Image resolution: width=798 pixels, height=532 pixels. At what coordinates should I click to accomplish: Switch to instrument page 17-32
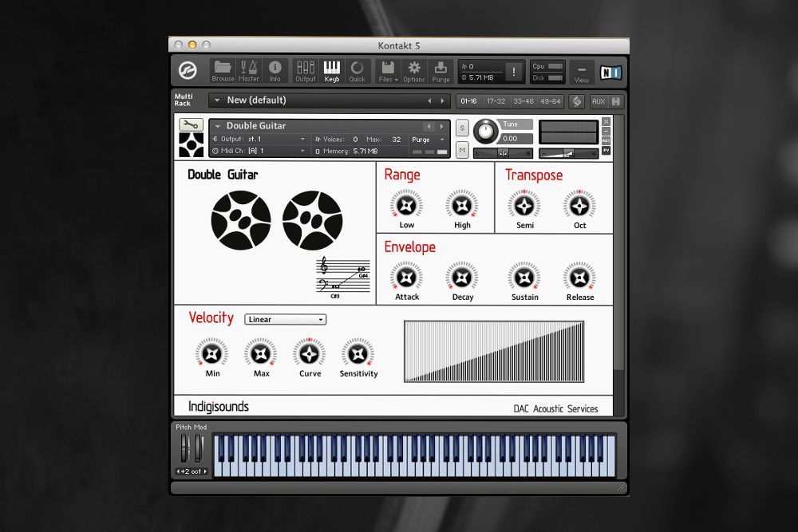click(496, 101)
